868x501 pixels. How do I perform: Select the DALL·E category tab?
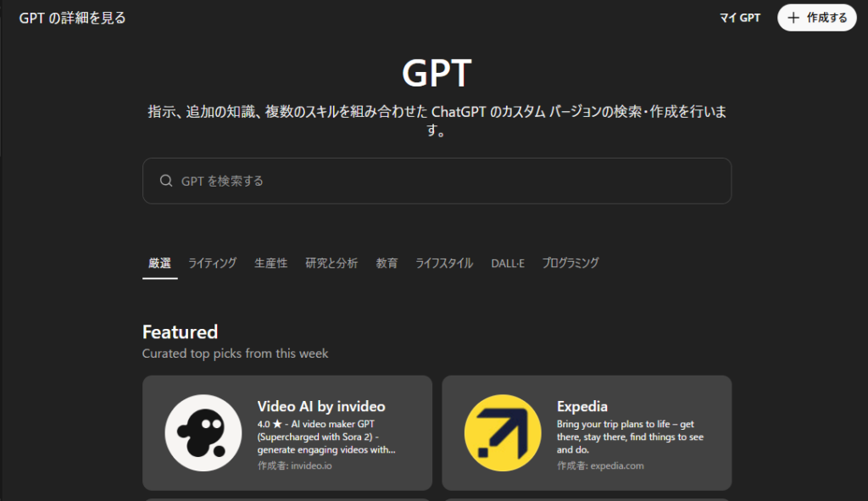507,263
